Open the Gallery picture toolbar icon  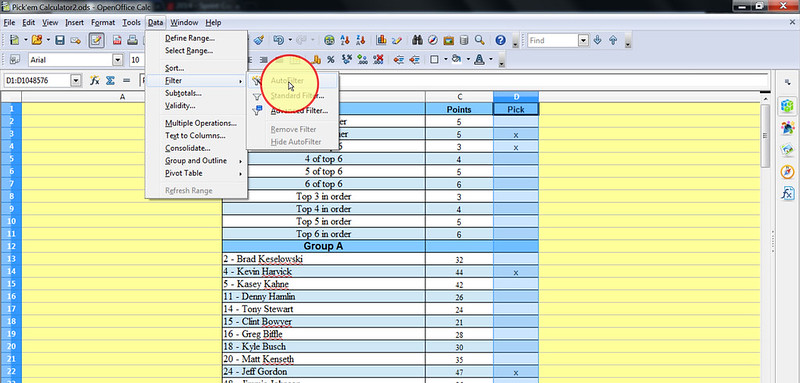tap(448, 40)
